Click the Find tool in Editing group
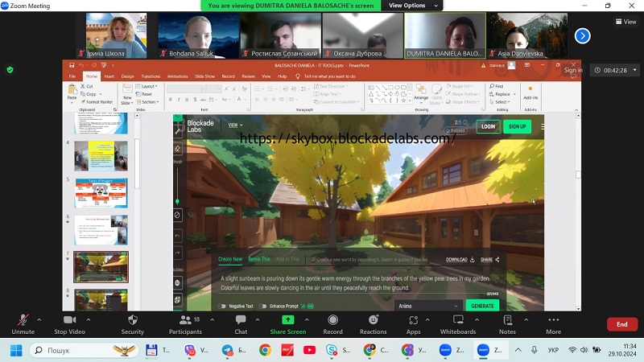The width and height of the screenshot is (644, 362). pyautogui.click(x=497, y=86)
